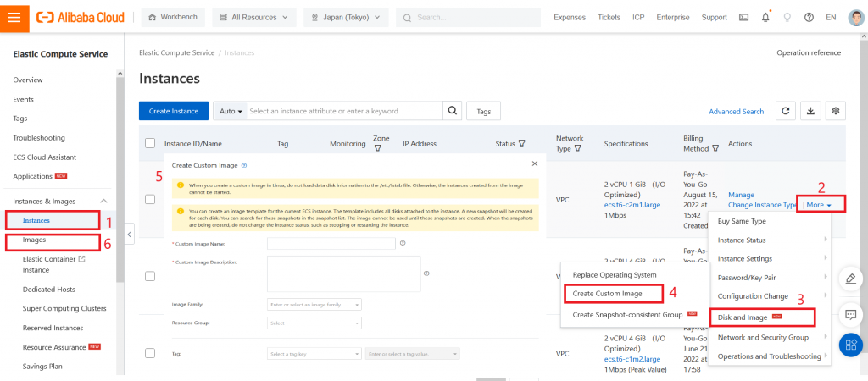Open the All Resources dropdown
The width and height of the screenshot is (868, 381).
point(254,17)
